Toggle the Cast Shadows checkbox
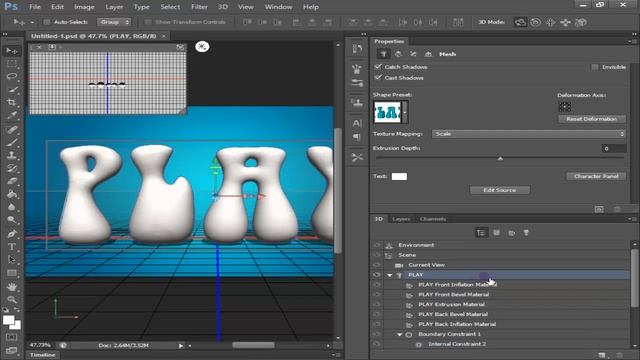 coord(378,78)
